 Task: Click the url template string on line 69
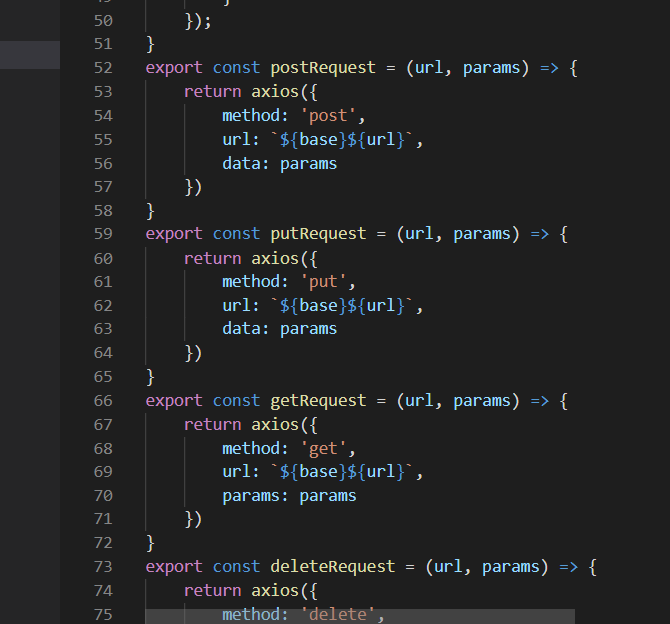pos(342,472)
